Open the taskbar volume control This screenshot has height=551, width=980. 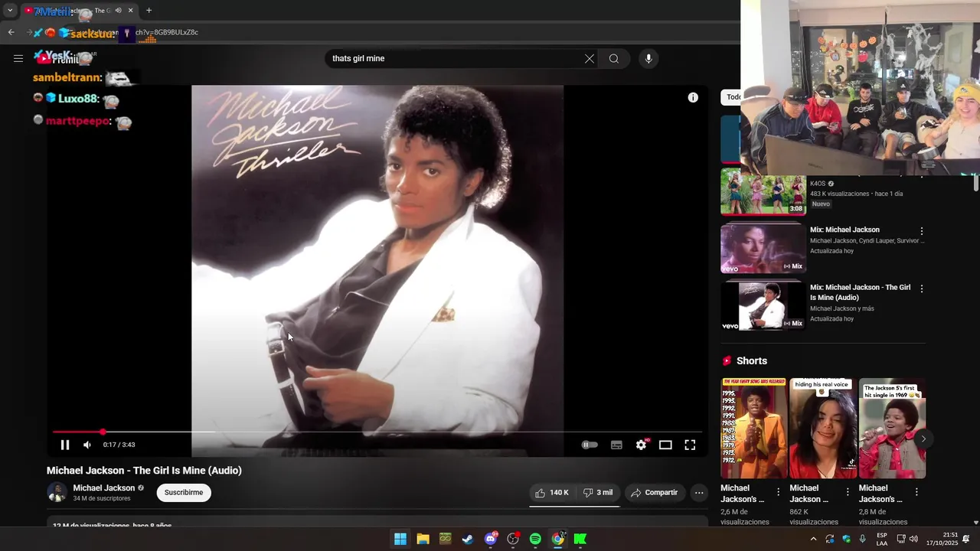tap(913, 539)
